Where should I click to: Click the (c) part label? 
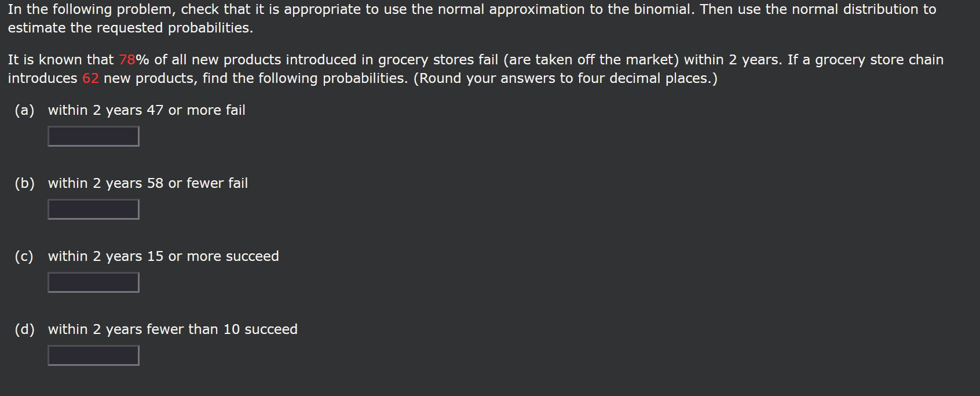pyautogui.click(x=24, y=256)
